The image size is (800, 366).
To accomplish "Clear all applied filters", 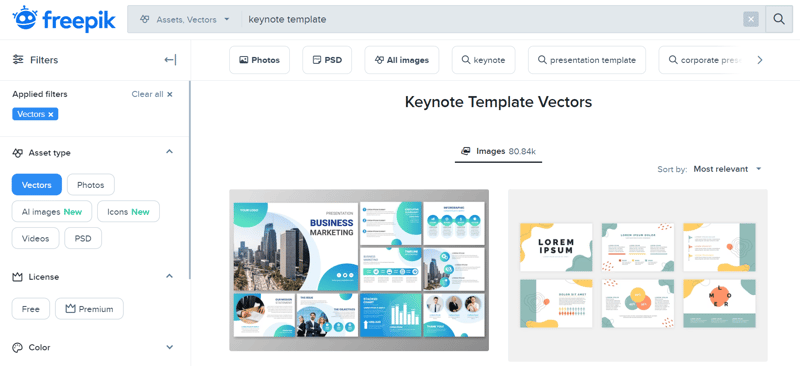I will click(152, 94).
